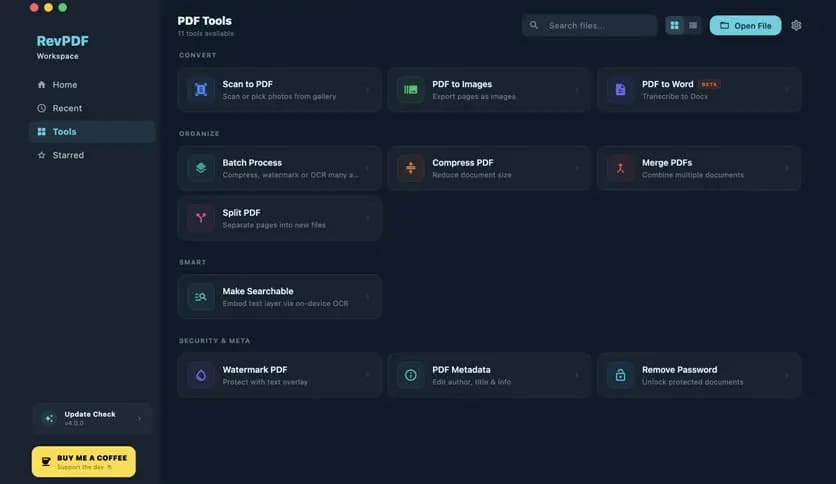Image resolution: width=836 pixels, height=484 pixels.
Task: Click the Home house icon in sidebar
Action: [x=42, y=84]
